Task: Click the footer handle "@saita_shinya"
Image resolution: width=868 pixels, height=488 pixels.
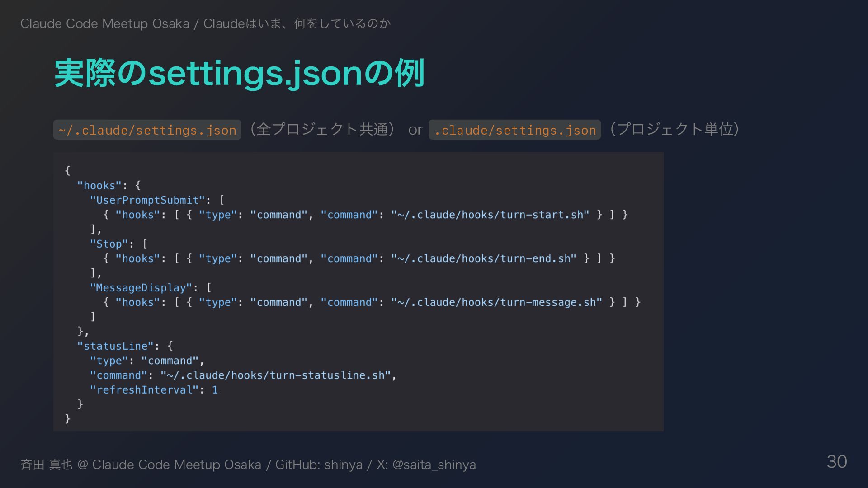Action: click(434, 465)
